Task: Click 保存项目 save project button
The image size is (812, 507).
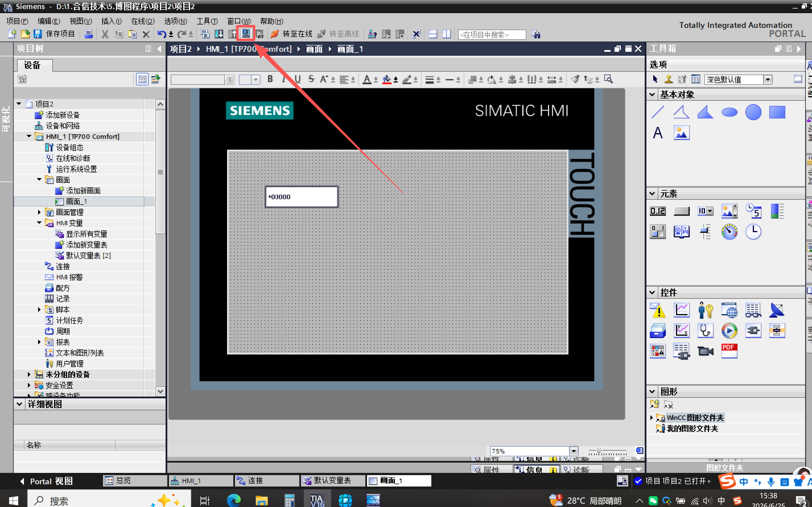Action: tap(60, 34)
